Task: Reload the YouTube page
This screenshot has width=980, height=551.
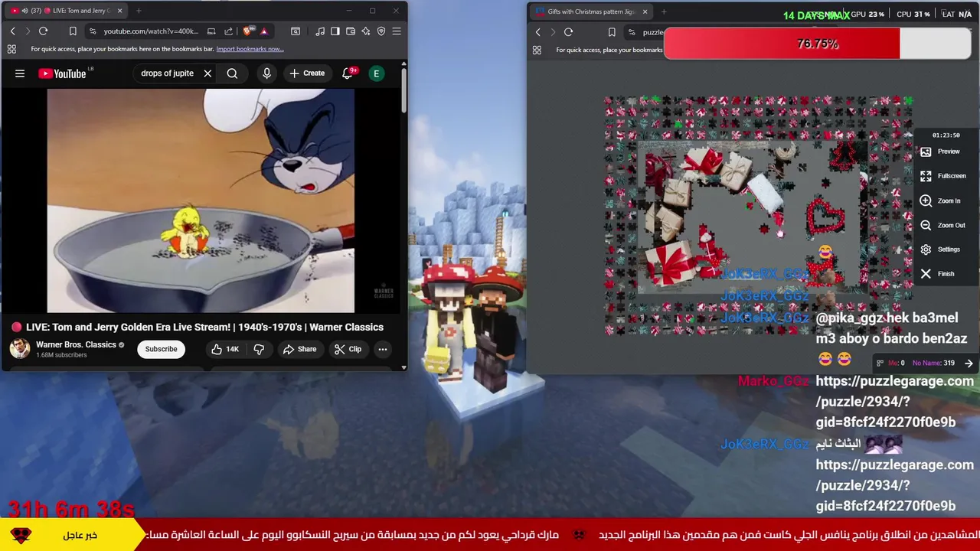Action: click(x=43, y=31)
